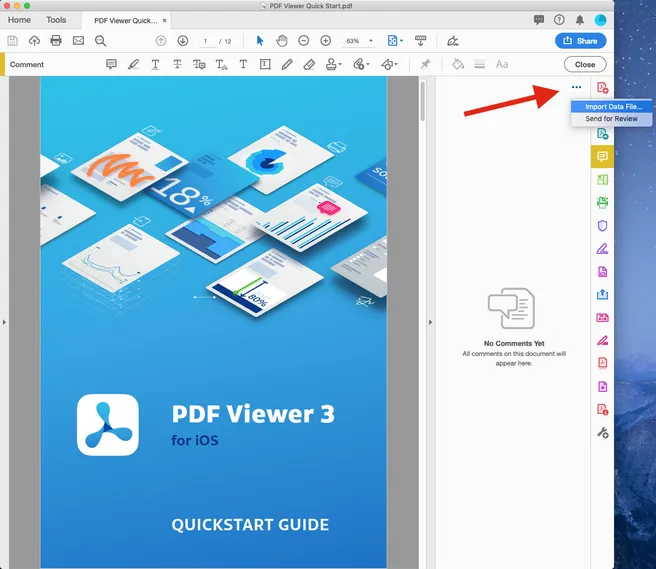
Task: Choose the hand pan tool
Action: pos(282,41)
